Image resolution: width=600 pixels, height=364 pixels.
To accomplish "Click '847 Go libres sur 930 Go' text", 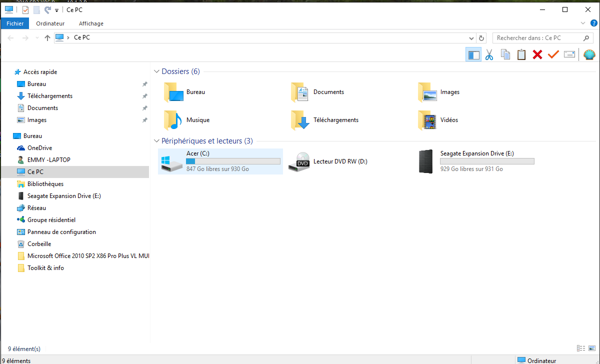I will pos(217,169).
